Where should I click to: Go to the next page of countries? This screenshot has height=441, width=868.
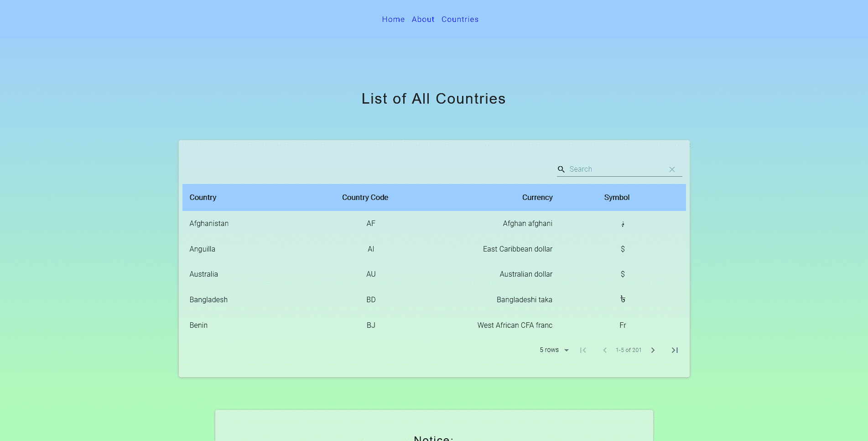[653, 350]
